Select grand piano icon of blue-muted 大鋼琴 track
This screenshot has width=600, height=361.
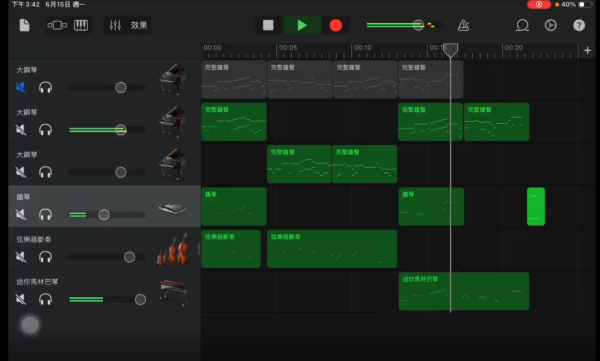pos(173,80)
